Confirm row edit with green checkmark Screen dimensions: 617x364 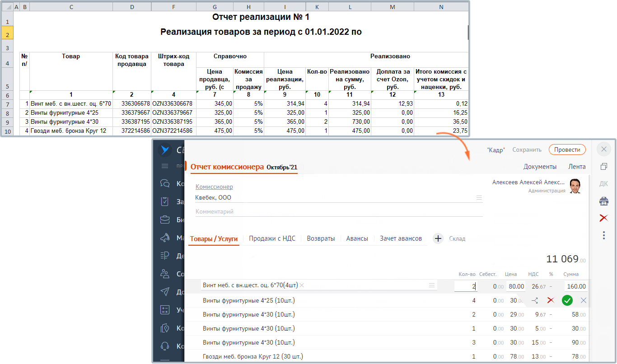pos(567,300)
